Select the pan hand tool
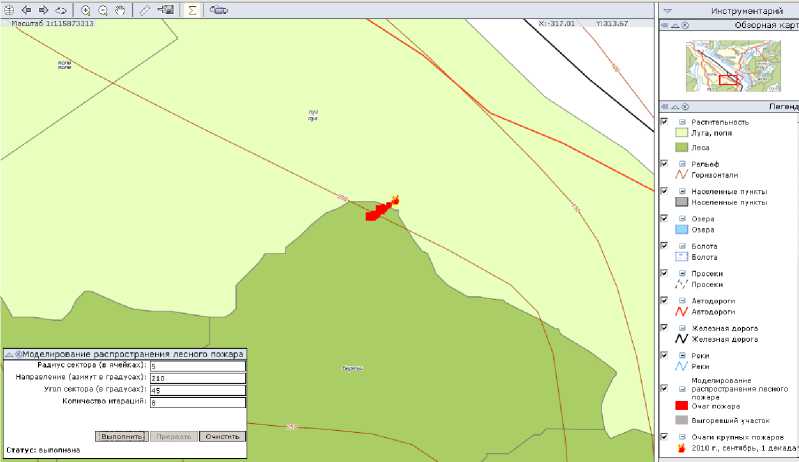 [120, 10]
